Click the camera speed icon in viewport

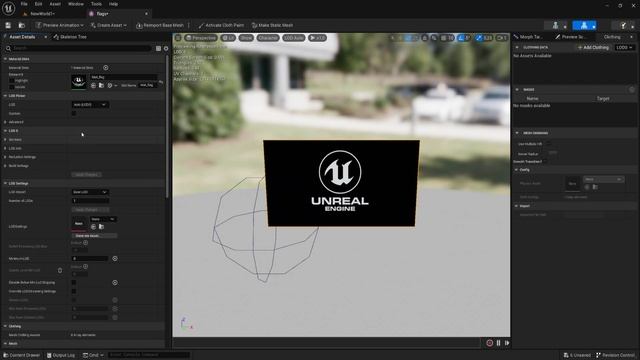pos(501,38)
